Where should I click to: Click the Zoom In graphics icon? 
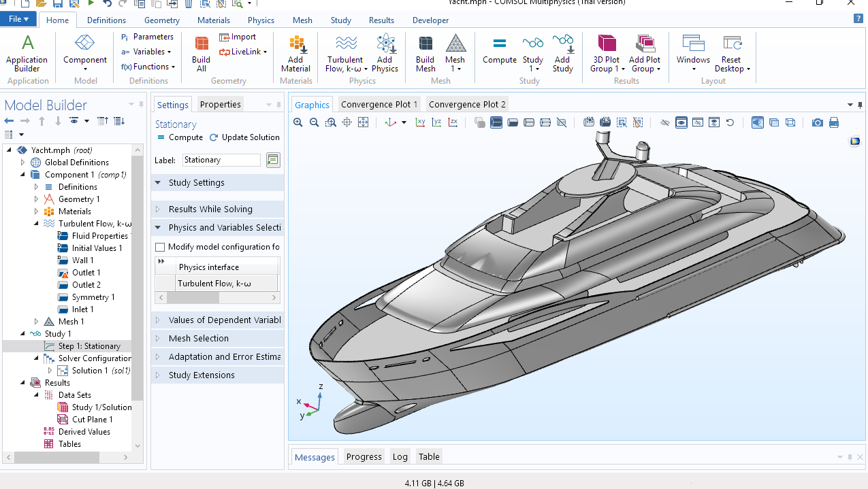[x=298, y=122]
